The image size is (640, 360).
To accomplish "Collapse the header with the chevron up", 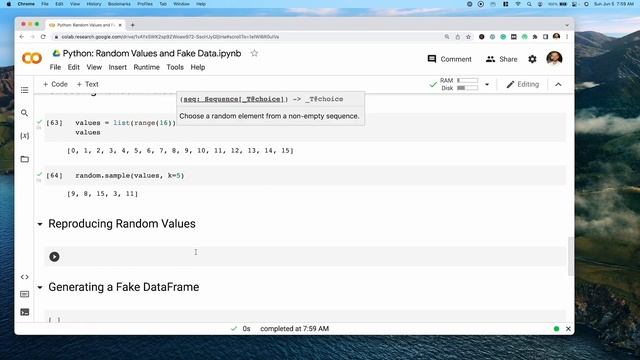I will coord(558,84).
